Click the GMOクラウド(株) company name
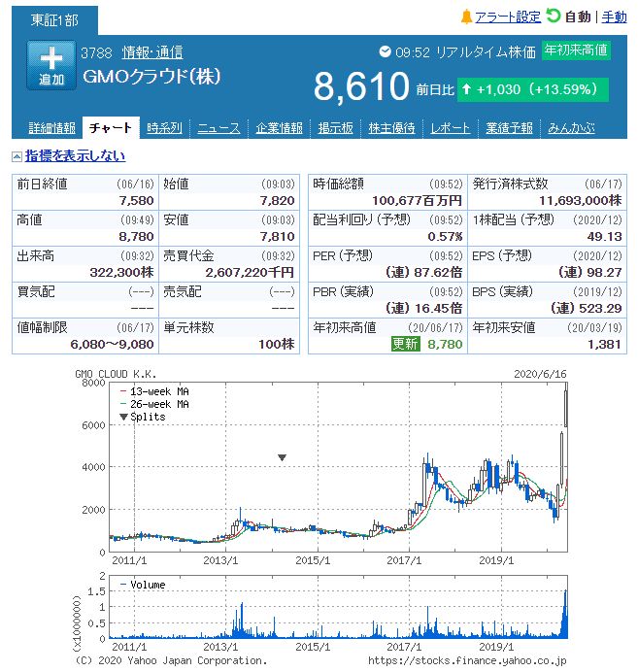The image size is (638, 672). (x=151, y=77)
